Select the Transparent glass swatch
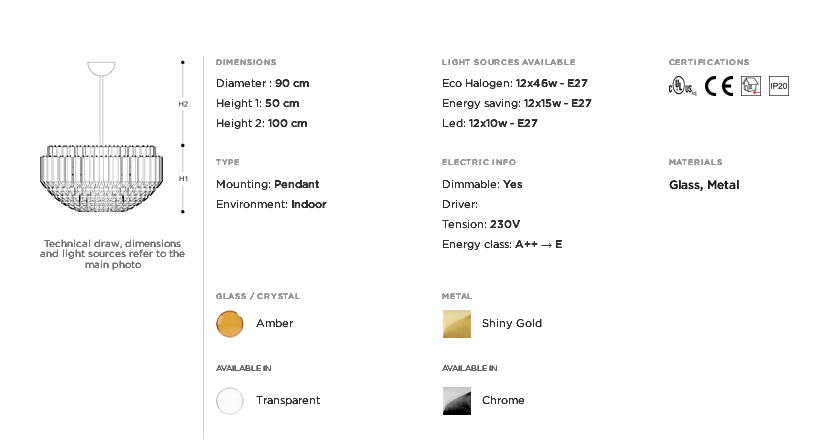The image size is (825, 446). (230, 401)
